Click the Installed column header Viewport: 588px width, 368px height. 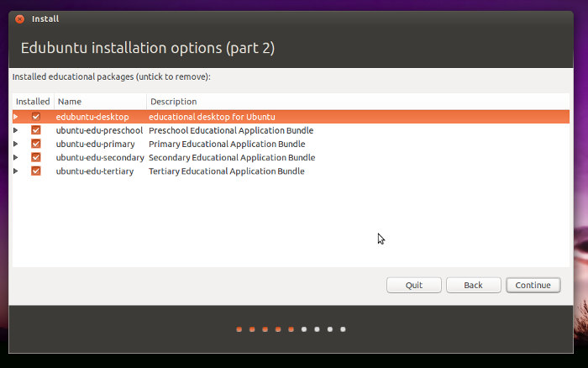[33, 102]
